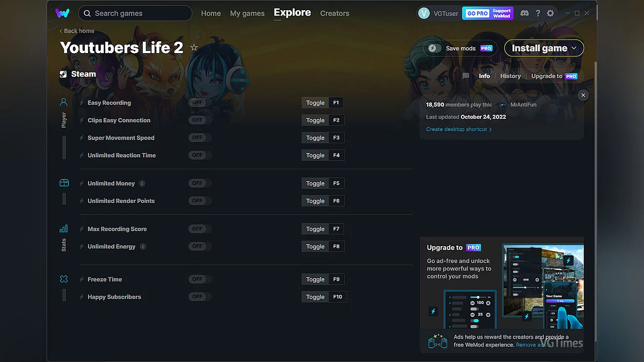Click the WeMod logo icon
The width and height of the screenshot is (644, 362).
pos(62,13)
